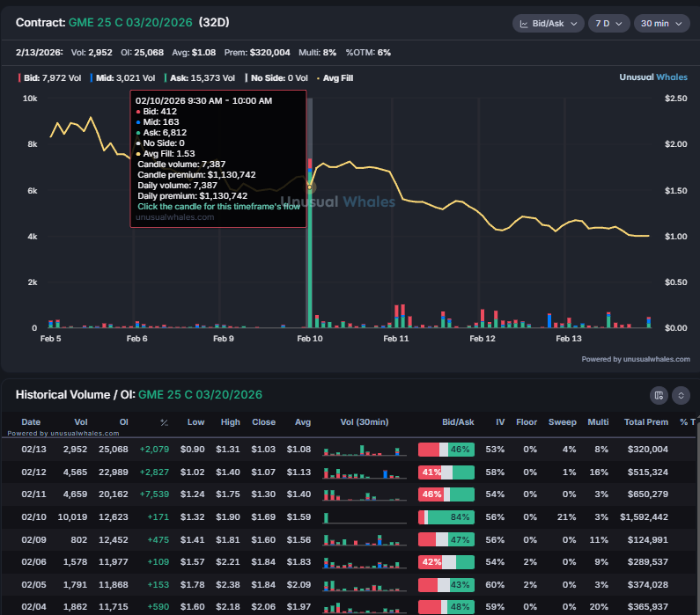Click the 84% bid/ask bar for 02/10
The image size is (700, 615).
pyautogui.click(x=446, y=517)
